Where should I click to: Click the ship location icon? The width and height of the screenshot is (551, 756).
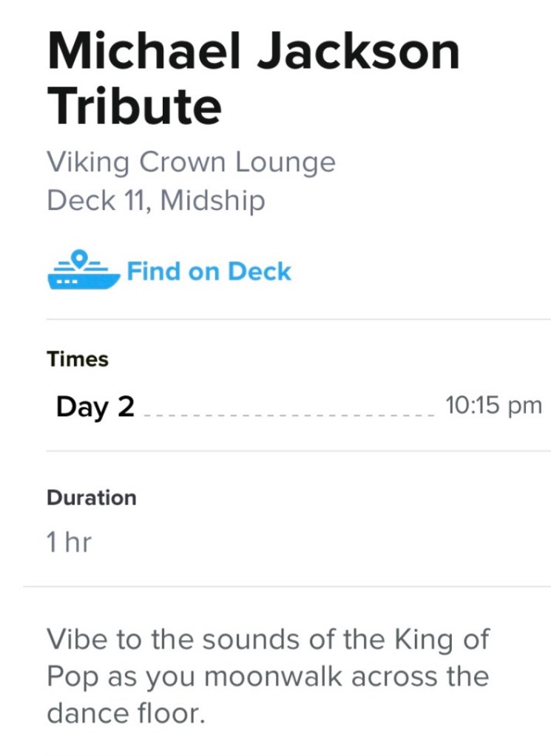84,271
